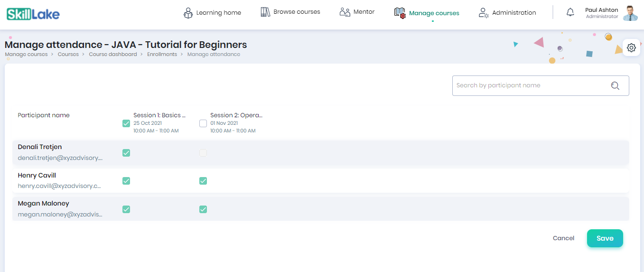Click the Save button
The width and height of the screenshot is (644, 272).
click(605, 238)
